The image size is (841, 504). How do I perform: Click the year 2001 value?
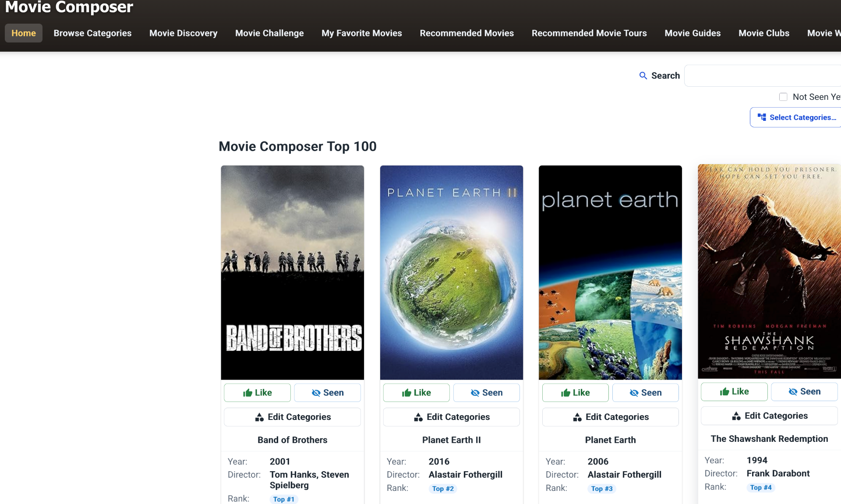(x=280, y=462)
